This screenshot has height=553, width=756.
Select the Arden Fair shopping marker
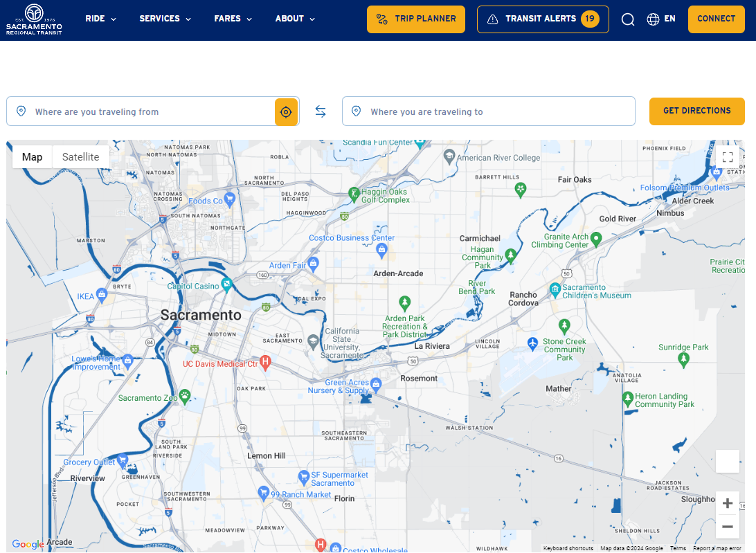pyautogui.click(x=314, y=264)
